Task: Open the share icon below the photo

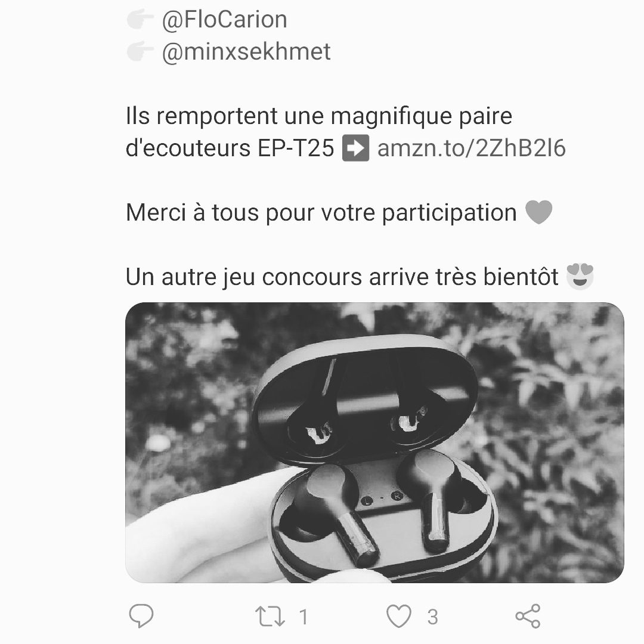Action: point(528,616)
